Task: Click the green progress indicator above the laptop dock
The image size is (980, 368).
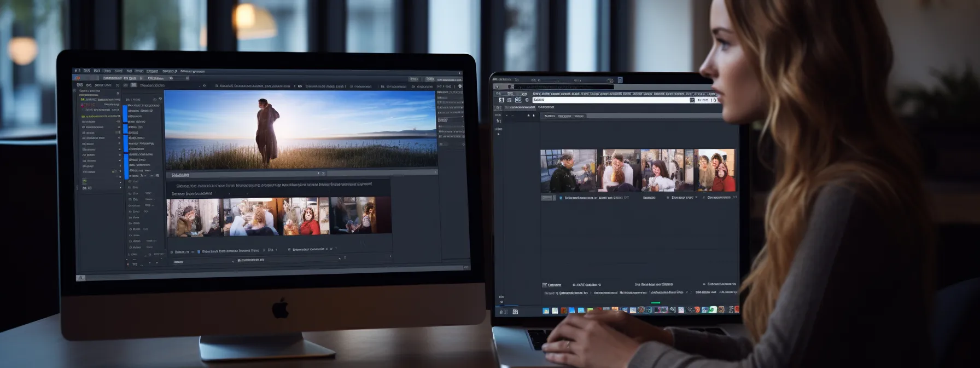Action: click(x=655, y=302)
